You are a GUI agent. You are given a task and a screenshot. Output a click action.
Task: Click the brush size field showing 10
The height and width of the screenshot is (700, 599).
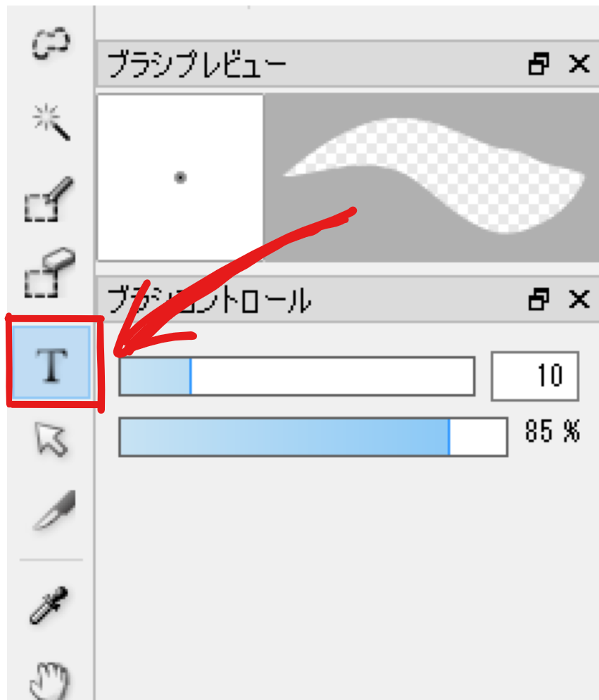click(535, 376)
